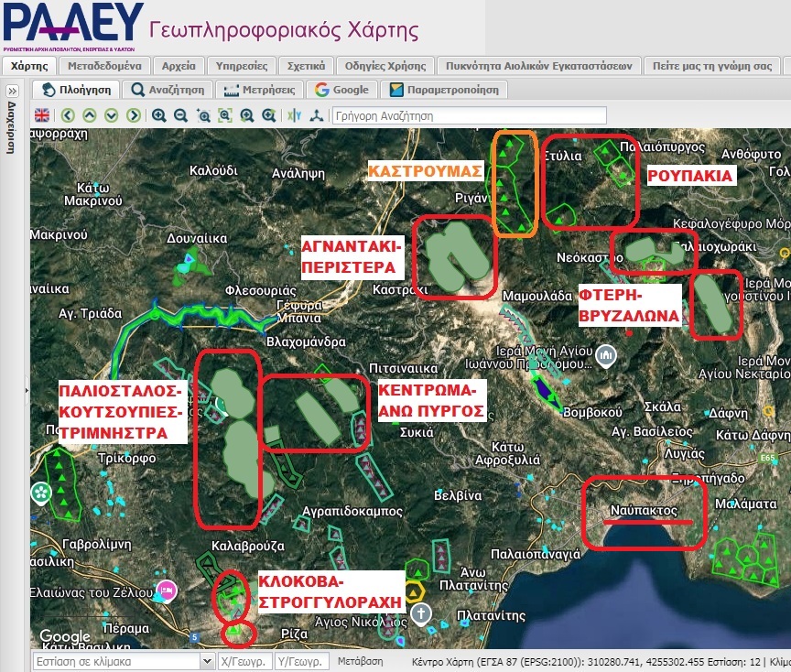This screenshot has width=791, height=672.
Task: Open the Παραμετροποίηση tab
Action: pos(444,90)
